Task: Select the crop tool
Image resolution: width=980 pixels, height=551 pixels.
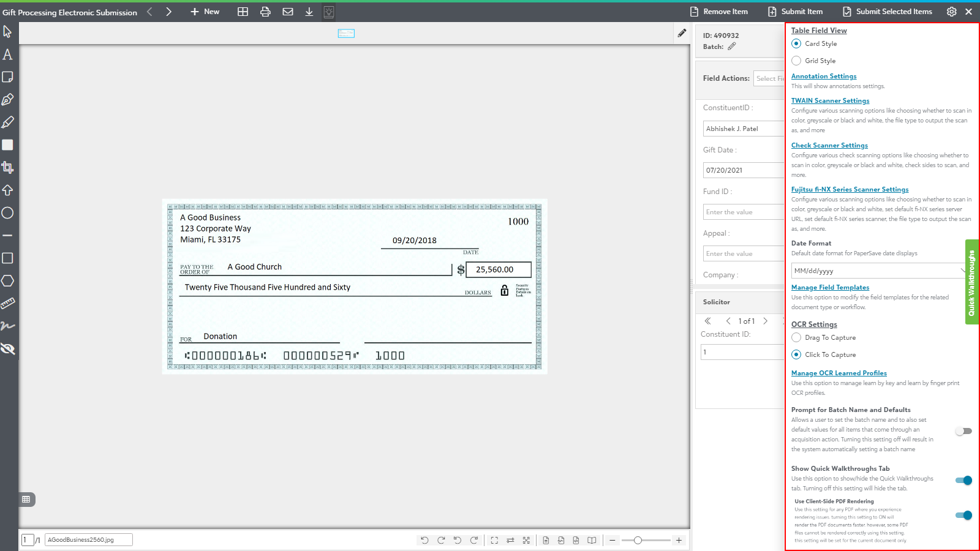Action: coord(7,168)
